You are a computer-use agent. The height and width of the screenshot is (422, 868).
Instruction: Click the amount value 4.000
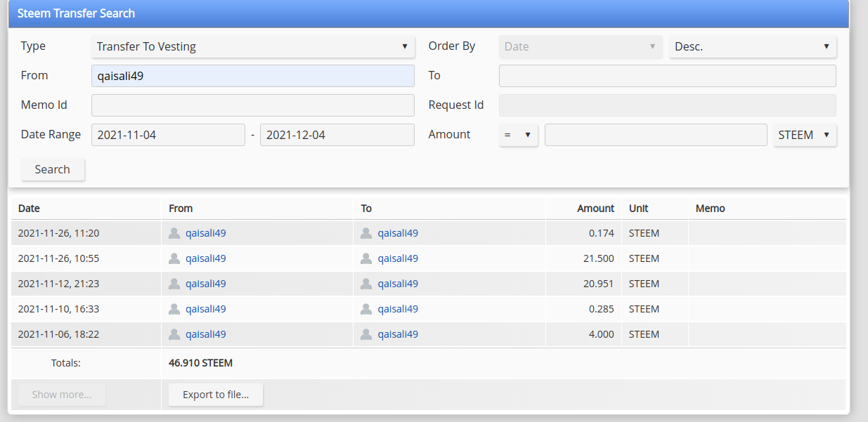tap(602, 334)
